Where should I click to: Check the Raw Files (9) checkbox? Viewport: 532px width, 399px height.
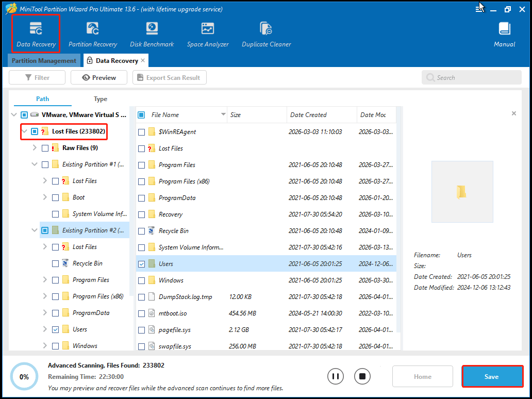[45, 148]
